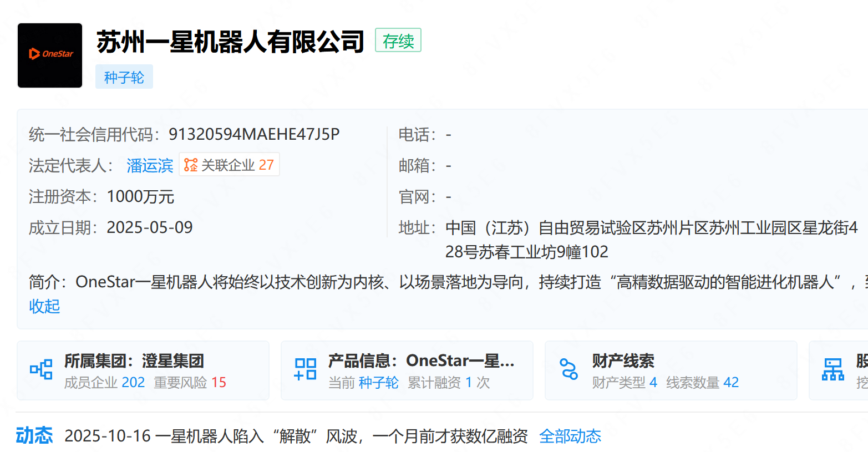868x452 pixels.
Task: Click the 产品信息 grid-plus icon
Action: (305, 369)
